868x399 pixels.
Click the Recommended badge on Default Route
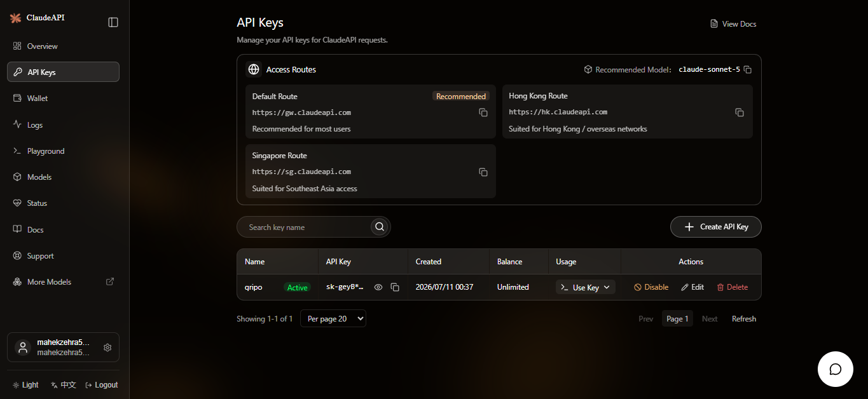tap(461, 97)
